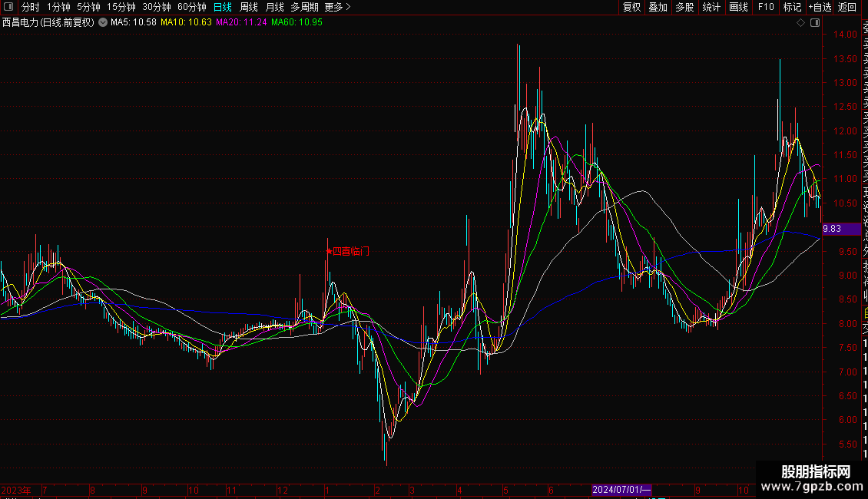Click the diamond marker icon above the chart
Viewport: 868px width, 499px height.
click(800, 23)
